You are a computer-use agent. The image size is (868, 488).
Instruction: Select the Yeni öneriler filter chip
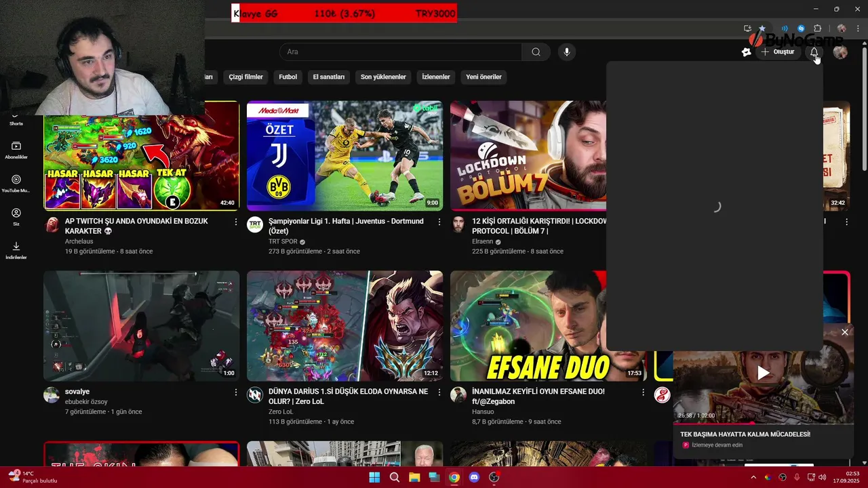point(484,77)
